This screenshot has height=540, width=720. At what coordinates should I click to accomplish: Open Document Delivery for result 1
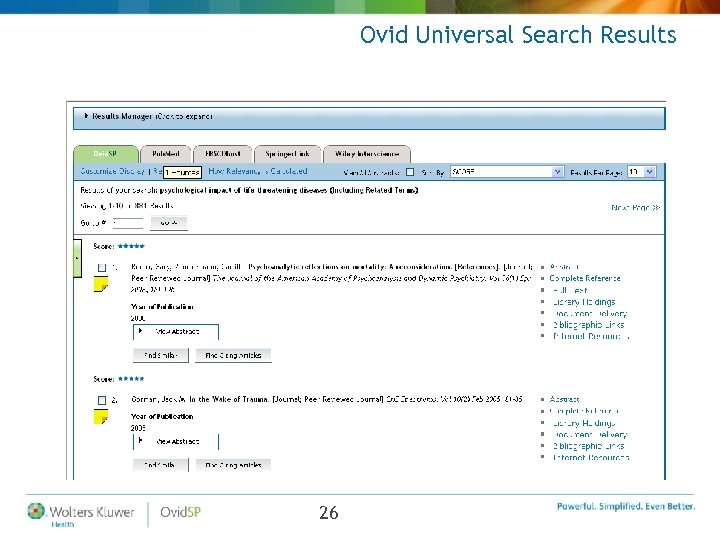coord(590,314)
